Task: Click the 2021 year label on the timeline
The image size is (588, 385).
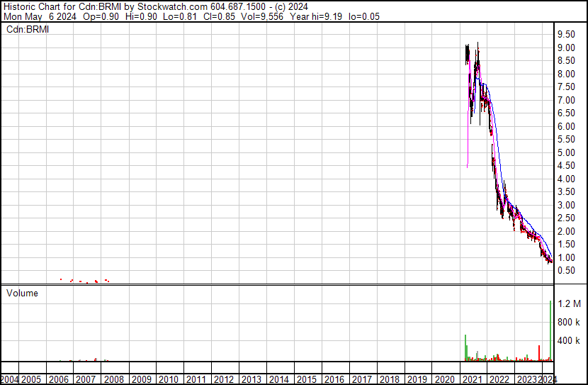Action: pyautogui.click(x=472, y=379)
